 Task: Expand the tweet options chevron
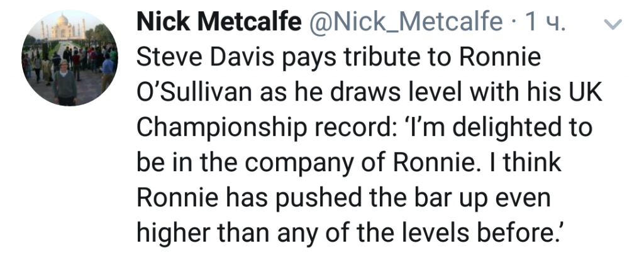coord(612,25)
